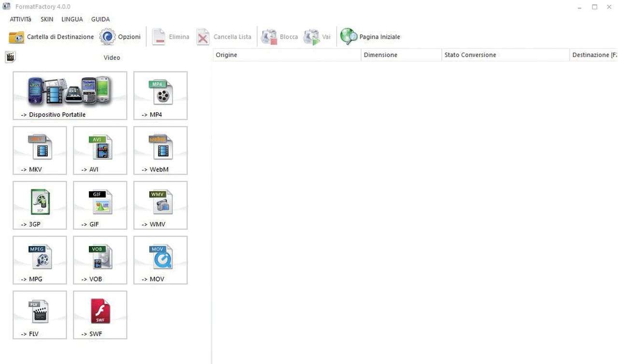This screenshot has width=618, height=364.
Task: Open the LINGUA menu
Action: point(72,19)
